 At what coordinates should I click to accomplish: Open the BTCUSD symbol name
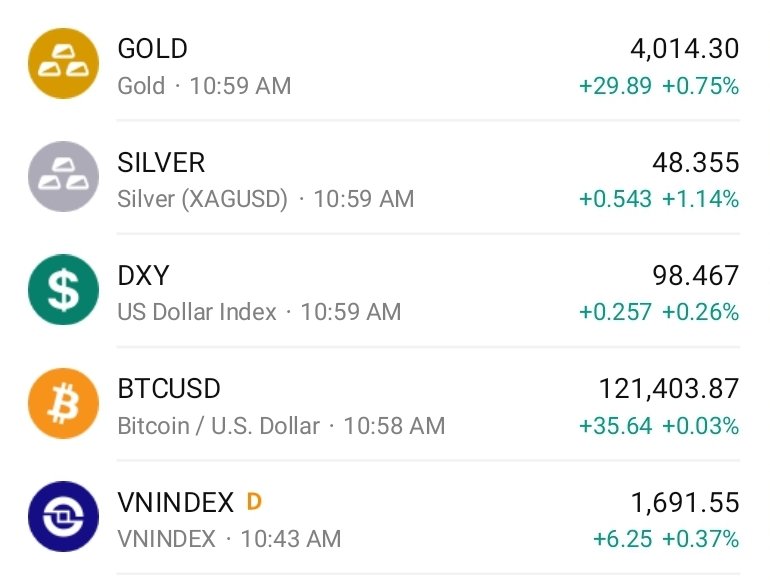(169, 388)
